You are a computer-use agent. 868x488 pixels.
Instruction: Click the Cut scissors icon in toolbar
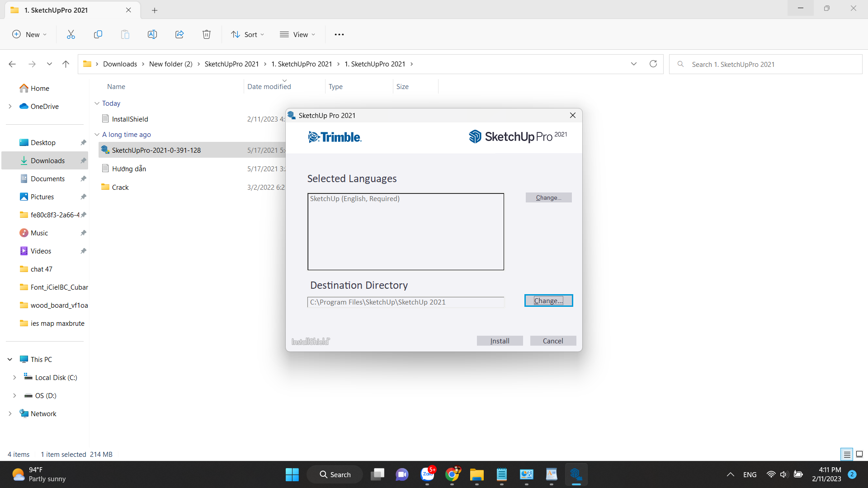pos(71,34)
